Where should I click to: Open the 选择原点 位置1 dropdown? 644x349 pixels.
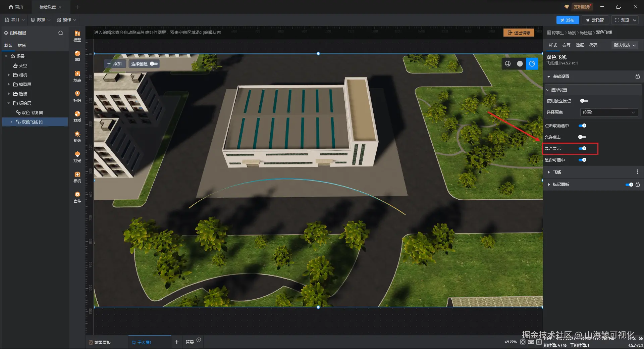coord(609,112)
